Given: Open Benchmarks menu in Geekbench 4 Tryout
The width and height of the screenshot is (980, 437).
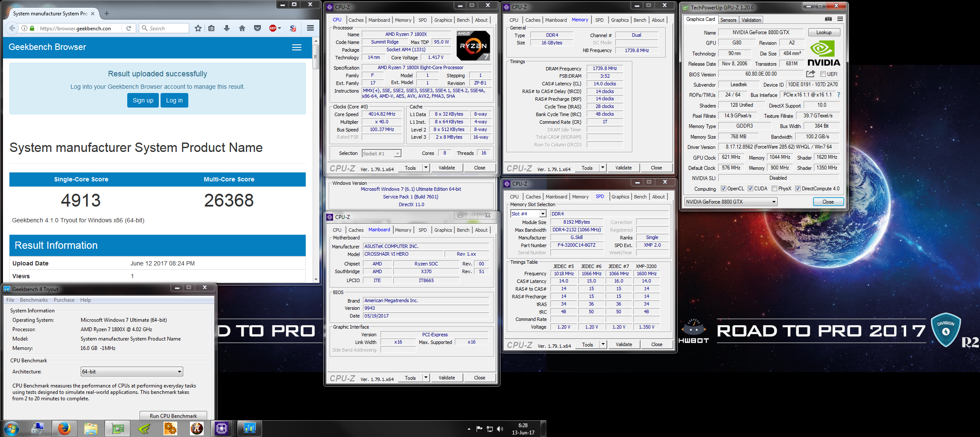Looking at the screenshot, I should [x=34, y=300].
